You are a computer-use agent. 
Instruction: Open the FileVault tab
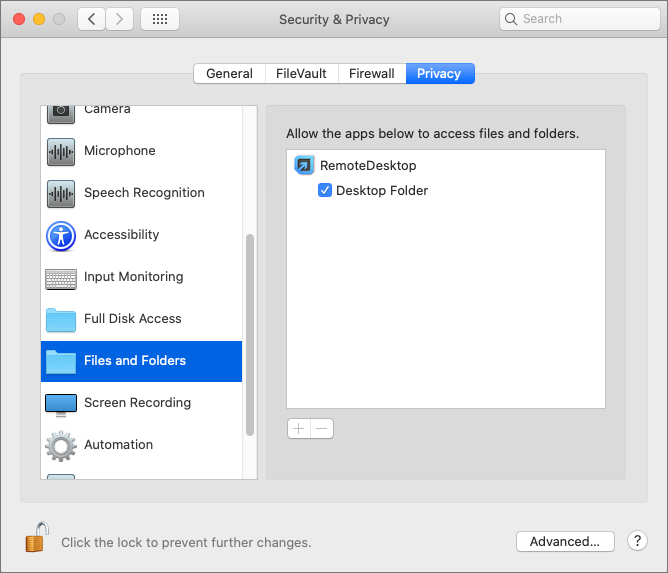[x=301, y=73]
